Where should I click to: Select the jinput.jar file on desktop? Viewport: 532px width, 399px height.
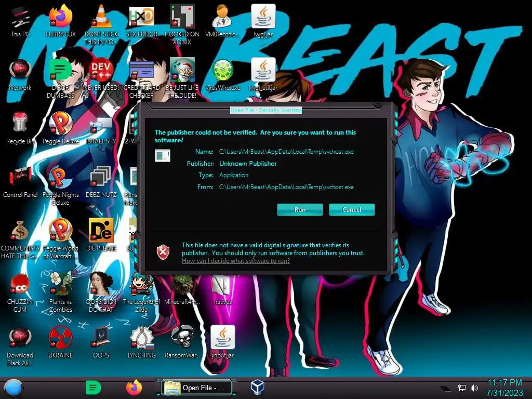[222, 343]
